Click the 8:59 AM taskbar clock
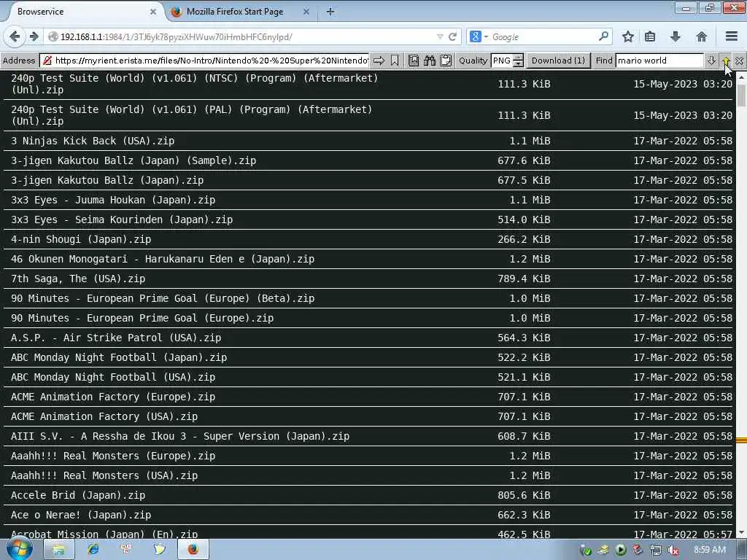 [x=709, y=550]
